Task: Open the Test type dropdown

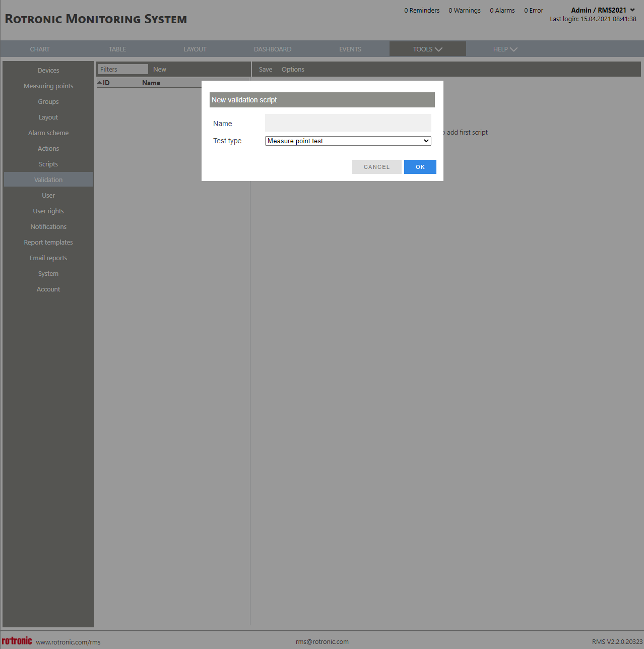Action: (x=348, y=141)
